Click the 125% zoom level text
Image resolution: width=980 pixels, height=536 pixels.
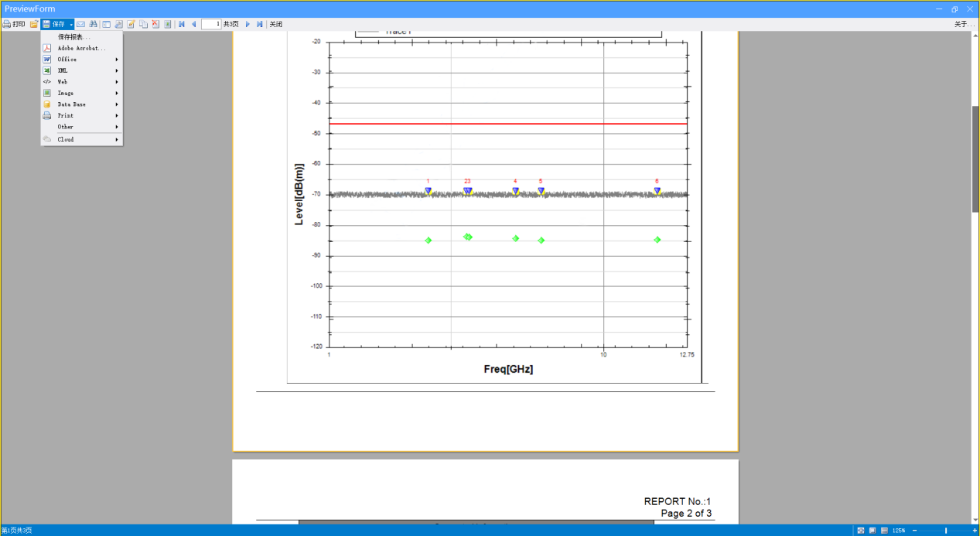pyautogui.click(x=899, y=531)
